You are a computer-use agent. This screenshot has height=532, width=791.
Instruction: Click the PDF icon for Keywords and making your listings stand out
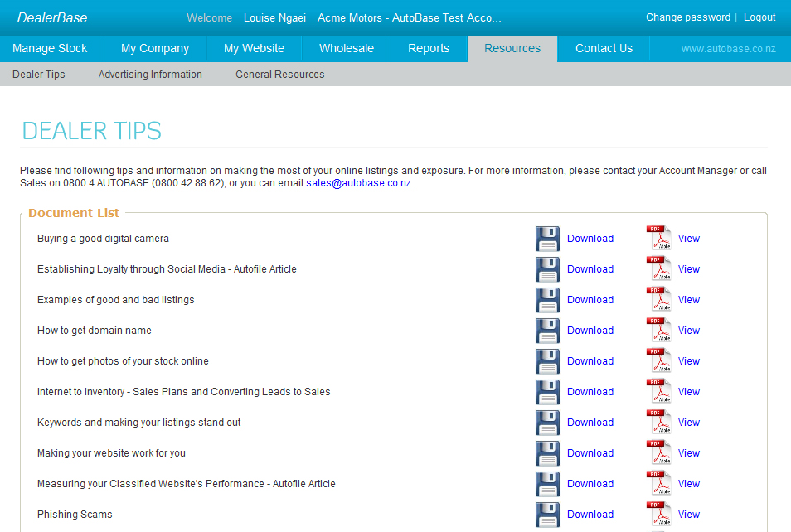[658, 422]
